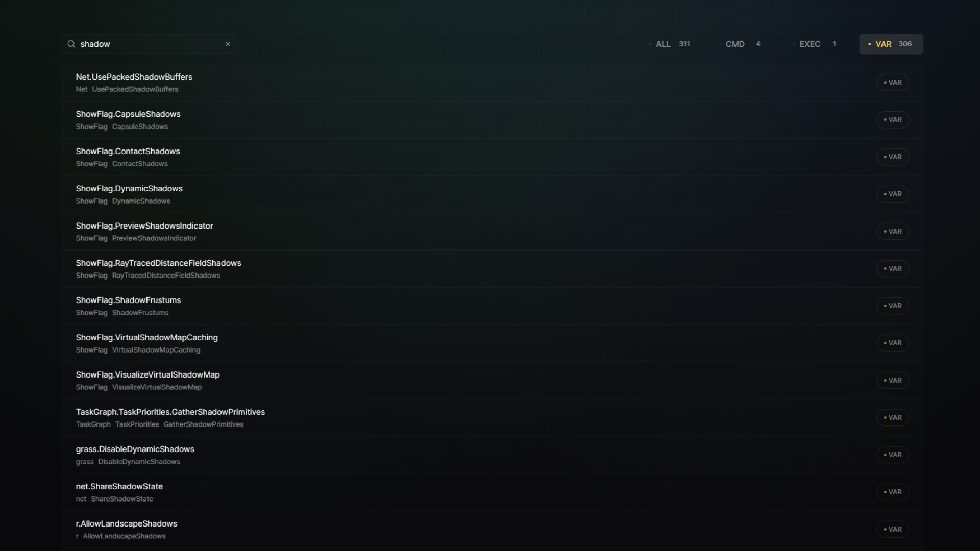This screenshot has width=980, height=551.
Task: Click the search magnifier icon
Action: [71, 44]
